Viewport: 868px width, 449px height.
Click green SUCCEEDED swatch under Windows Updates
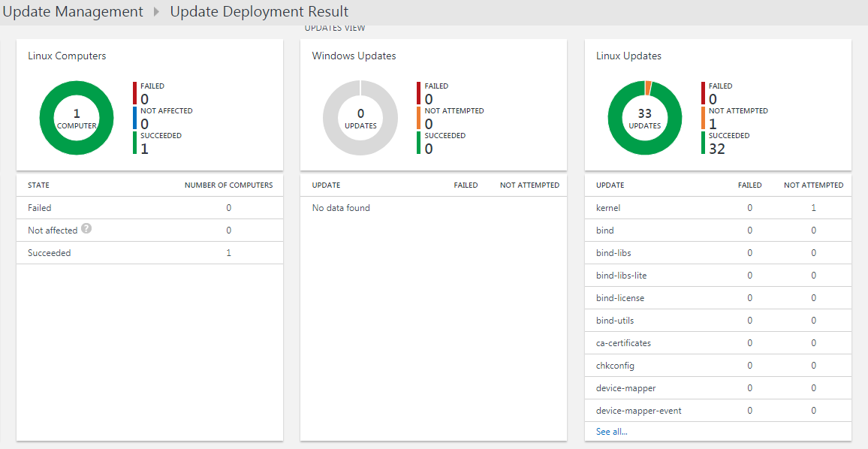418,142
